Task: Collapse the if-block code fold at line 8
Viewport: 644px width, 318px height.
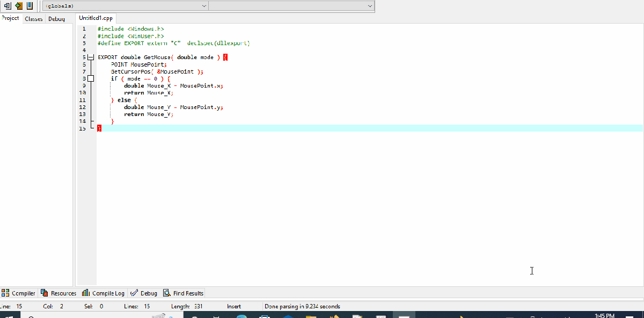Action: click(x=91, y=78)
